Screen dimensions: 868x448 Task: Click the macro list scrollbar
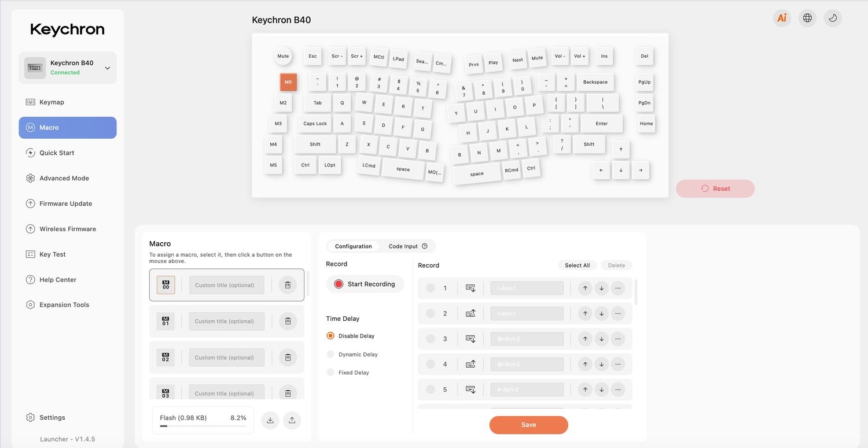click(307, 283)
